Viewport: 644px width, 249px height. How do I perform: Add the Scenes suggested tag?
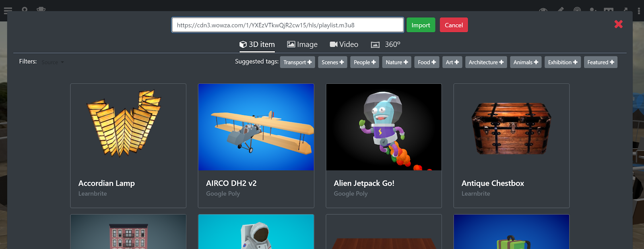pyautogui.click(x=332, y=62)
